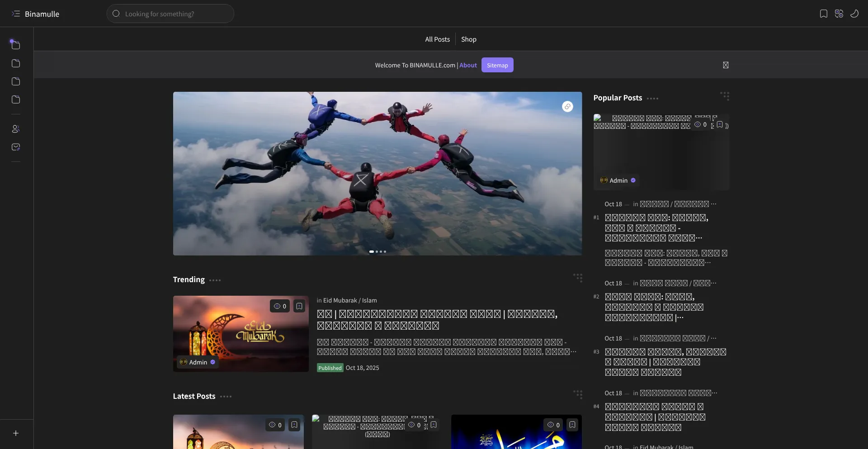Select the first carousel indicator dot

(372, 251)
